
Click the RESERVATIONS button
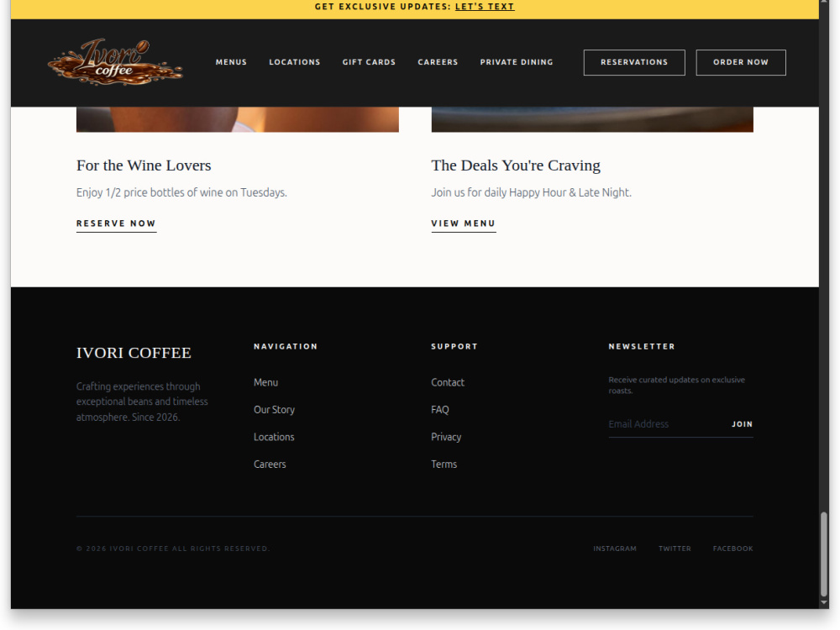(634, 63)
